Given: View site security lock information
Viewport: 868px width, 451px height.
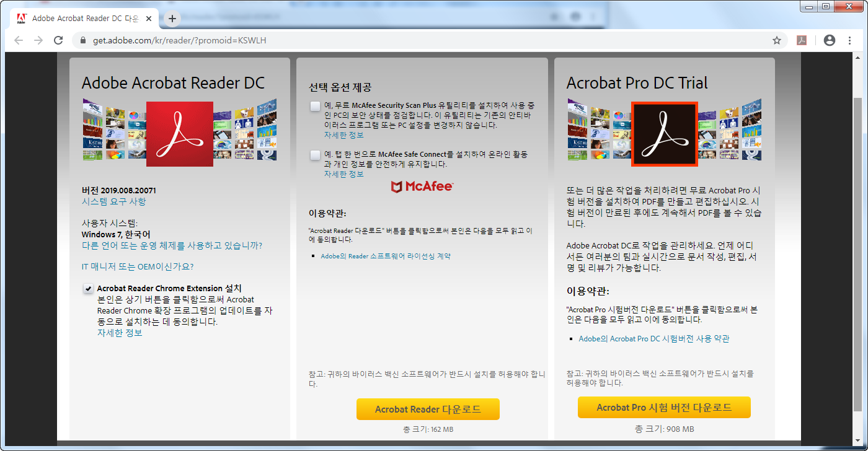Looking at the screenshot, I should [83, 40].
